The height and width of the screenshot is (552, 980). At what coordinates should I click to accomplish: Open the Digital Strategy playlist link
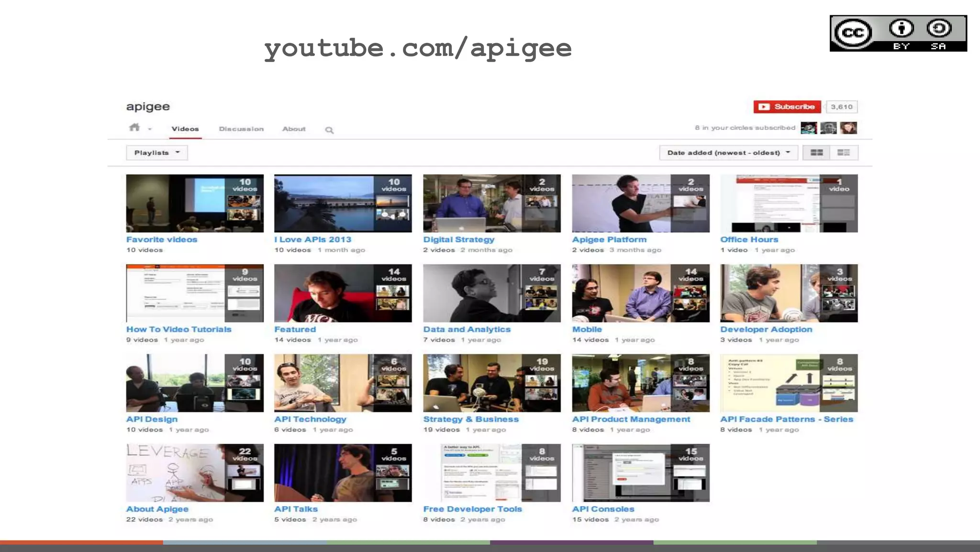point(459,240)
